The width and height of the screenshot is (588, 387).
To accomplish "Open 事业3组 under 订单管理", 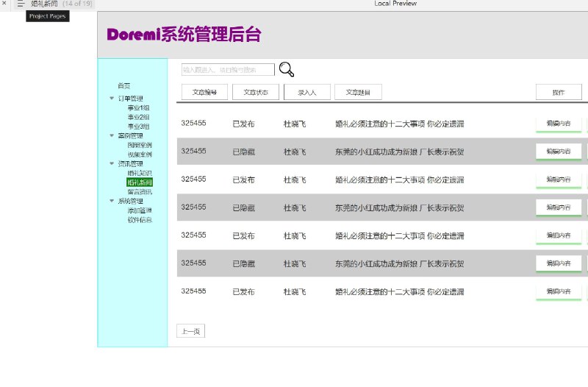I will pos(138,127).
